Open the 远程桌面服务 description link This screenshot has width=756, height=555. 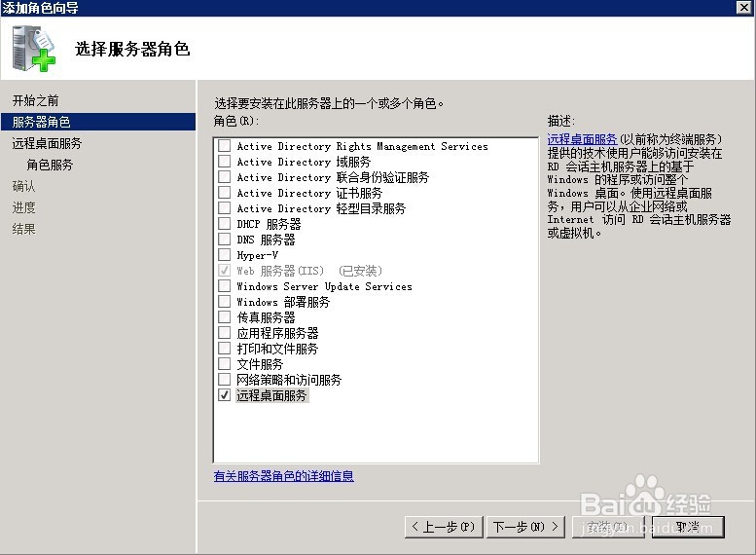coord(582,139)
